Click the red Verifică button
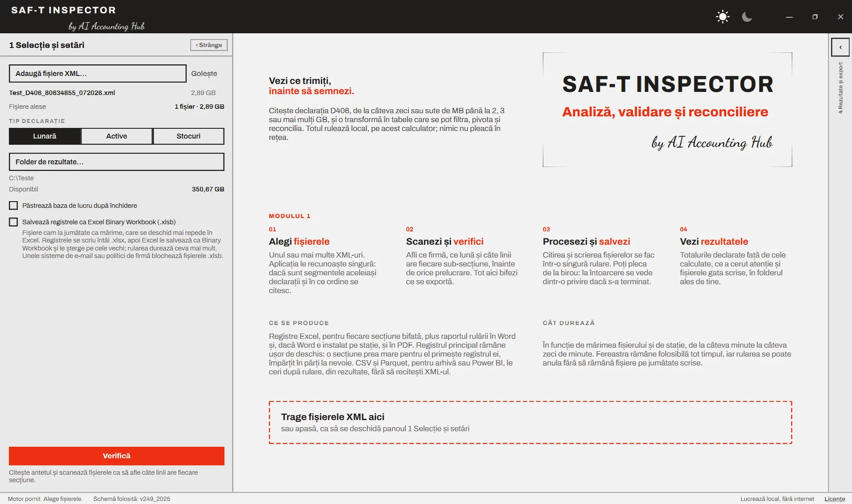The height and width of the screenshot is (504, 852). [117, 456]
